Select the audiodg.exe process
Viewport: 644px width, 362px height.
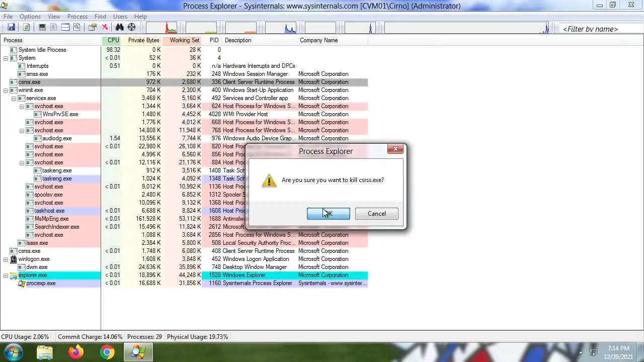(57, 138)
